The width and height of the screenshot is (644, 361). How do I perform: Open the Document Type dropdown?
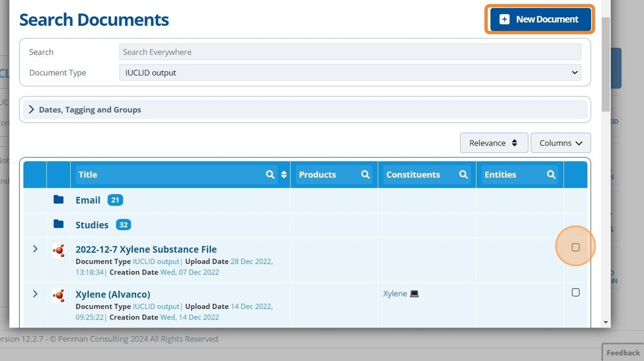click(350, 73)
